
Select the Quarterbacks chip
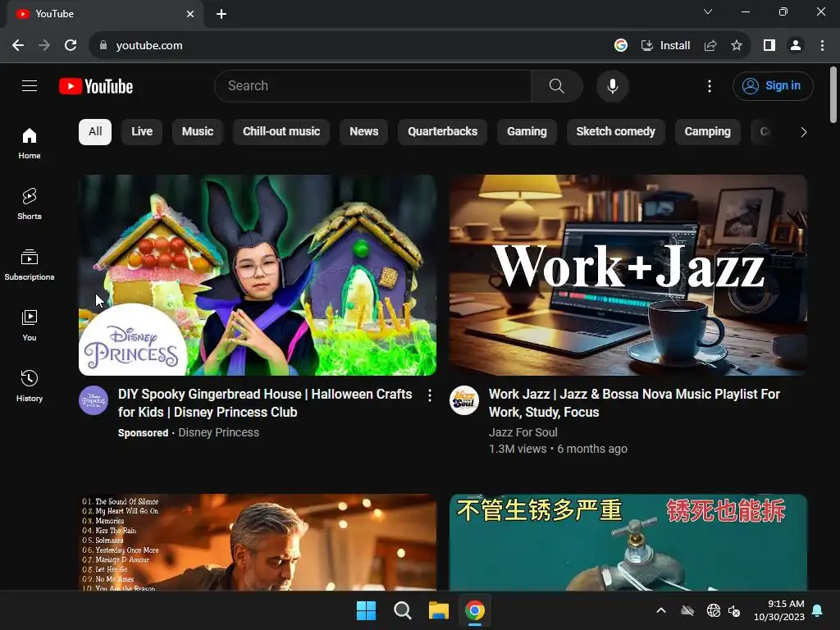coord(442,132)
